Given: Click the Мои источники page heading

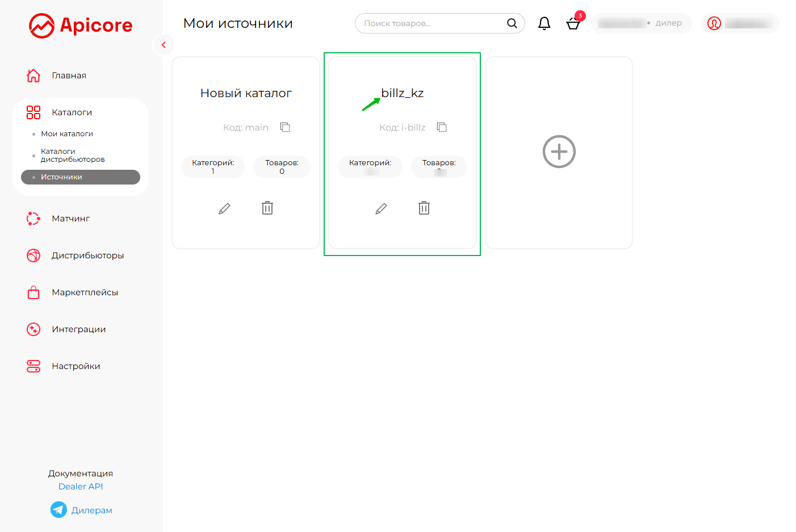Looking at the screenshot, I should coord(238,23).
